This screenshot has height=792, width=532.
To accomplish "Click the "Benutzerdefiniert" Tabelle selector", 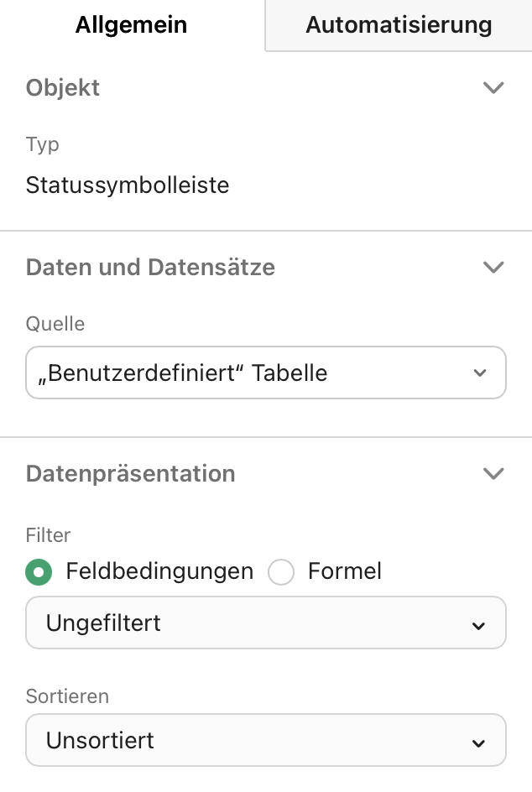I will click(x=266, y=373).
